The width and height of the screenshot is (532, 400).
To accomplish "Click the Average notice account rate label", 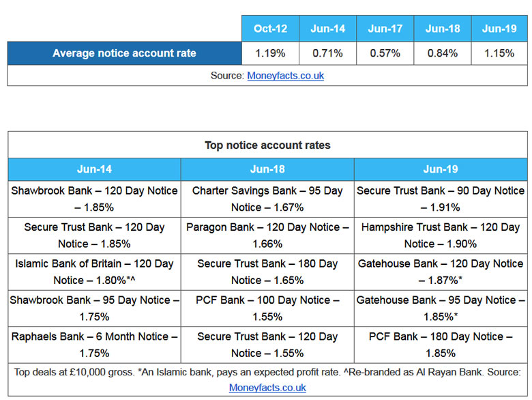I will tap(124, 53).
